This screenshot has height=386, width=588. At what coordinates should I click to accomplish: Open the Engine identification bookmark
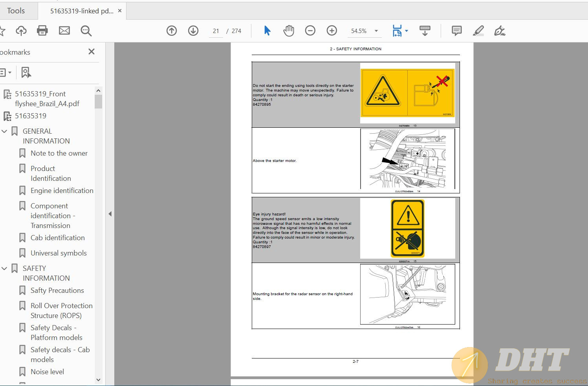point(62,191)
